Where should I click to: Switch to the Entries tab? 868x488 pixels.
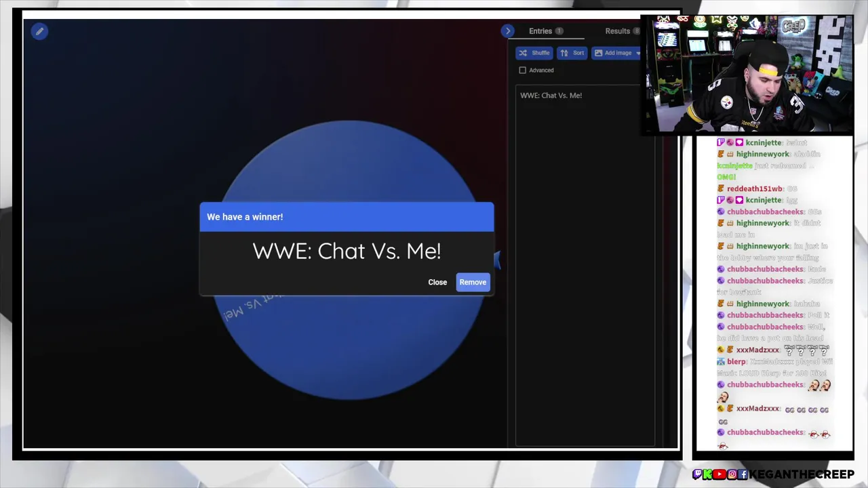pos(546,31)
